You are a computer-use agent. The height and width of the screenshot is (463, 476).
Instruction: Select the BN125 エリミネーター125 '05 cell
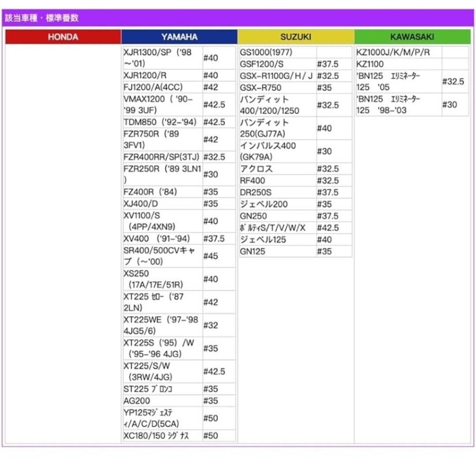tap(398, 82)
